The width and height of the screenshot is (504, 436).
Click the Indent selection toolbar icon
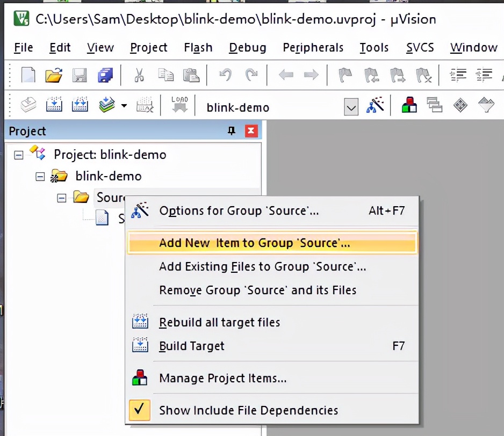[x=458, y=75]
